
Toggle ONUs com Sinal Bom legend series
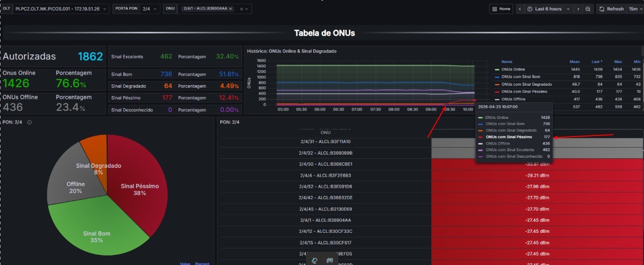(x=521, y=77)
